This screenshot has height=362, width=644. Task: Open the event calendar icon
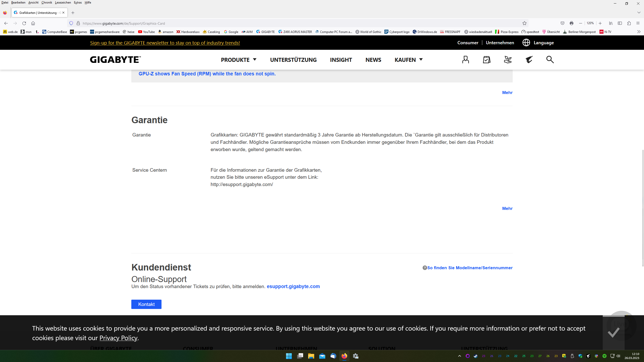coord(487,60)
